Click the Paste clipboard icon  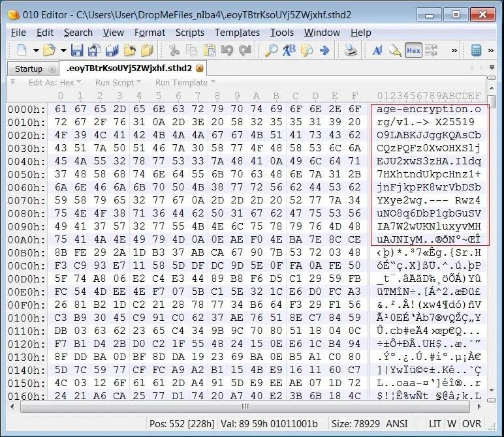pyautogui.click(x=210, y=50)
